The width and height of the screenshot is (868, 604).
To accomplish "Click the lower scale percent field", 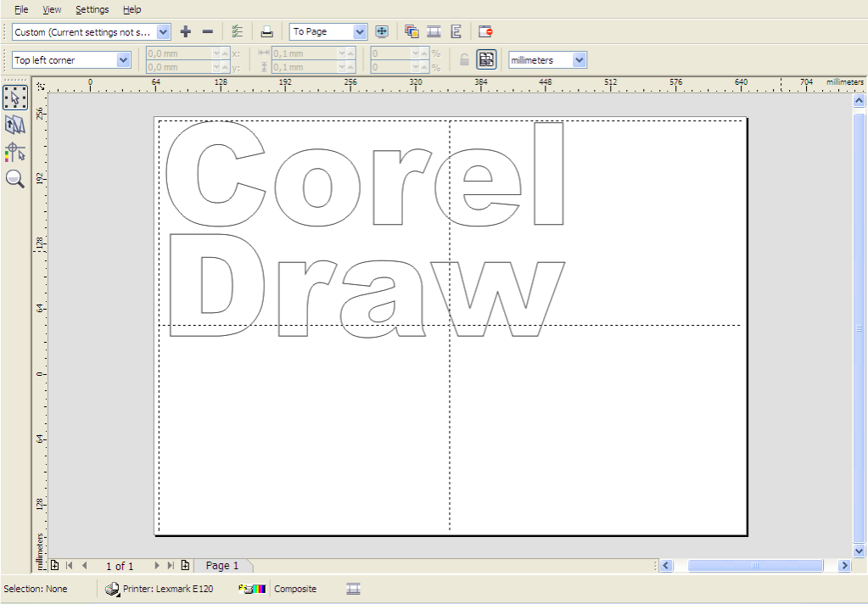I will pos(391,66).
